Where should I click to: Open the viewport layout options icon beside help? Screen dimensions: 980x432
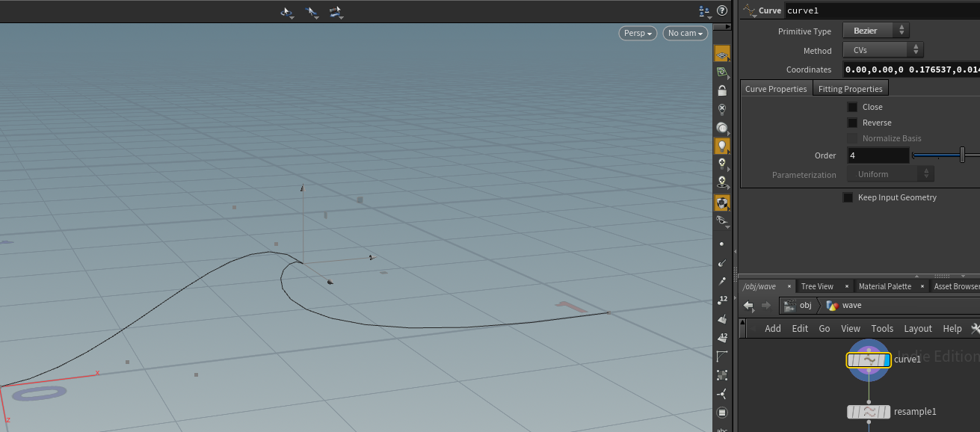coord(704,11)
